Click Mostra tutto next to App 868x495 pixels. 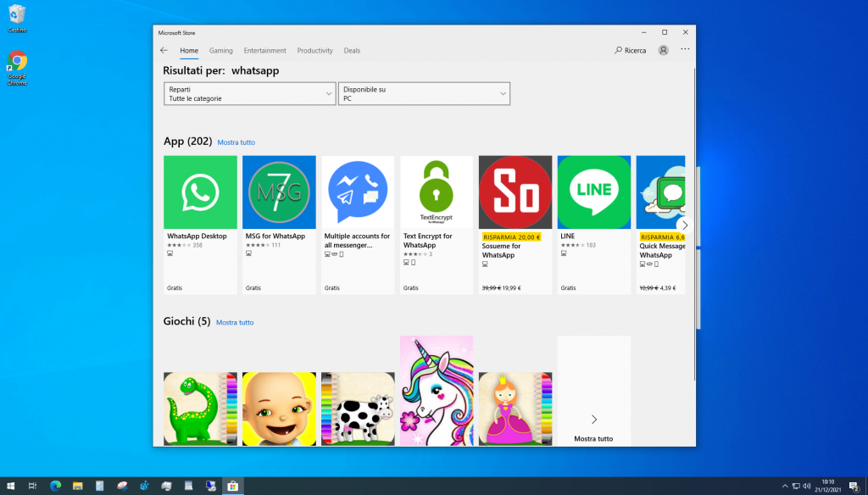(x=236, y=142)
